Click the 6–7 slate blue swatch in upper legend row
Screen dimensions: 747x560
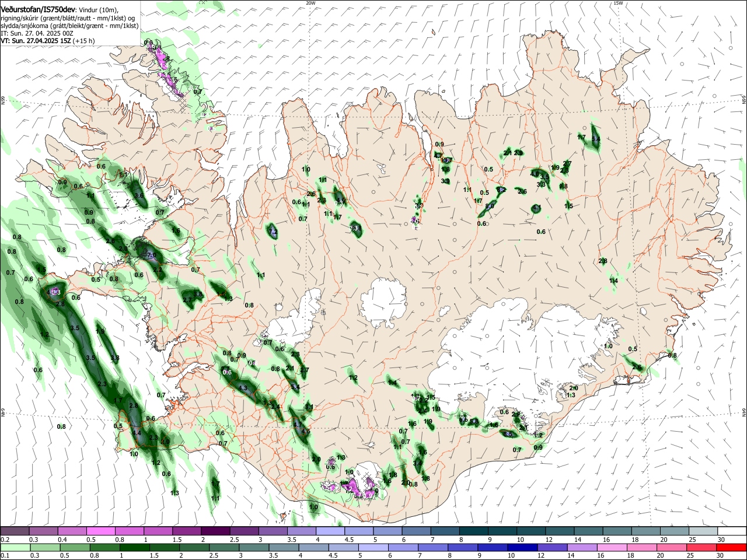click(x=416, y=531)
